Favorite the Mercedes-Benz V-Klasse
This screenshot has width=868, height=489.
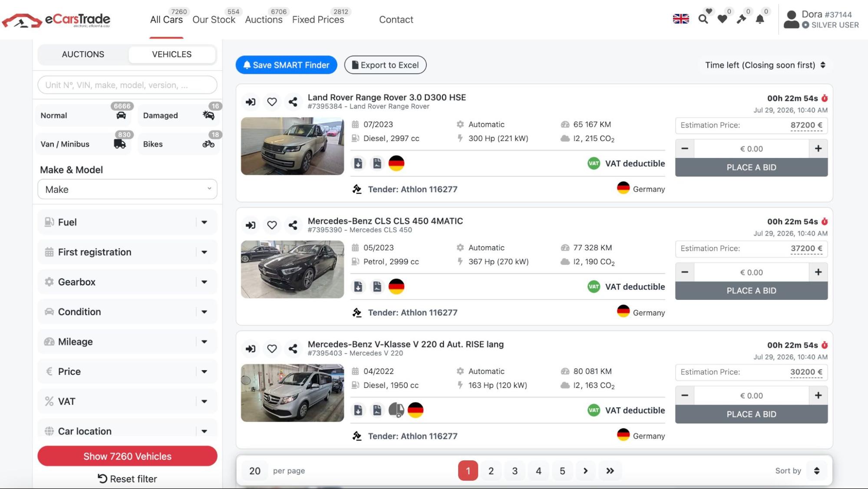coord(272,349)
